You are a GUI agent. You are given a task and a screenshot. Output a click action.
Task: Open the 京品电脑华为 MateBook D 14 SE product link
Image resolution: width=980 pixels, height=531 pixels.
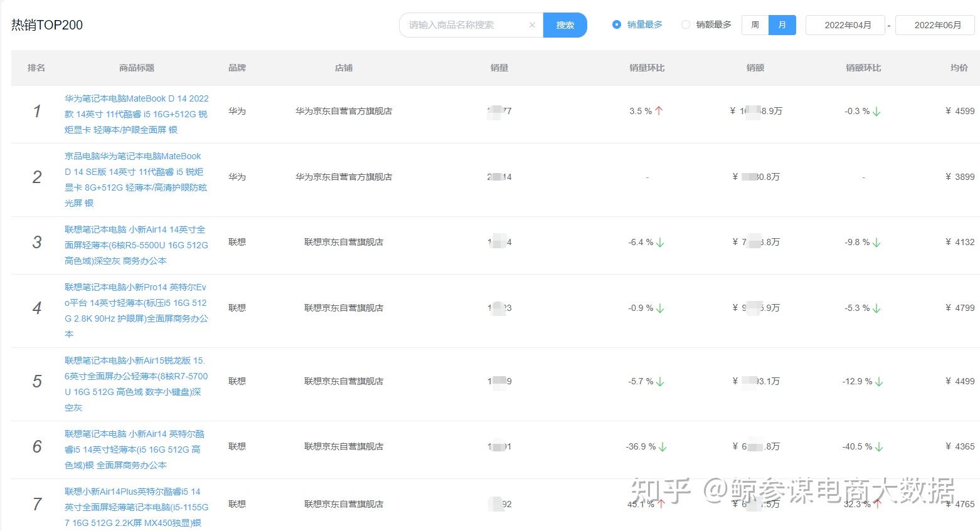pos(137,179)
